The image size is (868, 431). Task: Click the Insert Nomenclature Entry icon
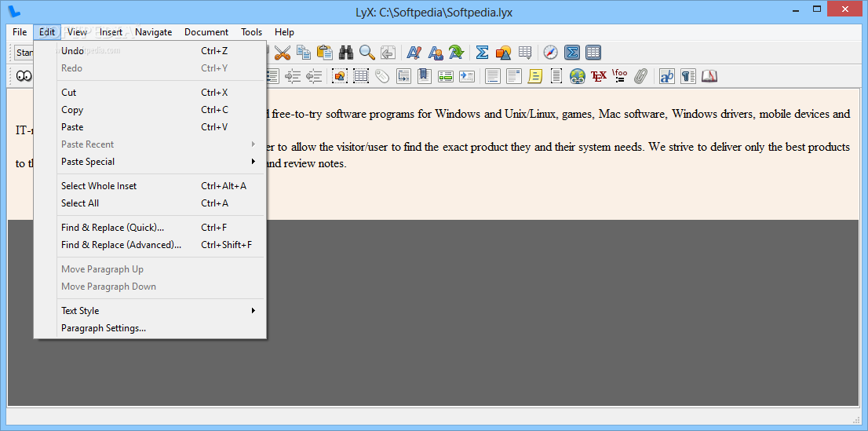point(467,76)
